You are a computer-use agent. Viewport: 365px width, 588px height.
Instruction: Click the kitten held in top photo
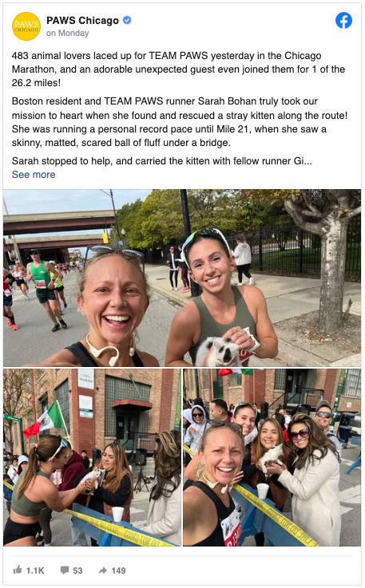pos(218,351)
